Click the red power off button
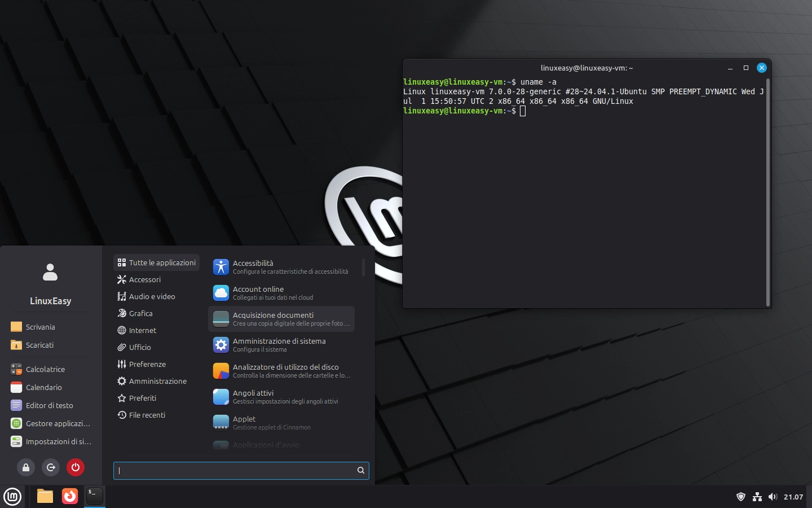812x508 pixels. 76,467
